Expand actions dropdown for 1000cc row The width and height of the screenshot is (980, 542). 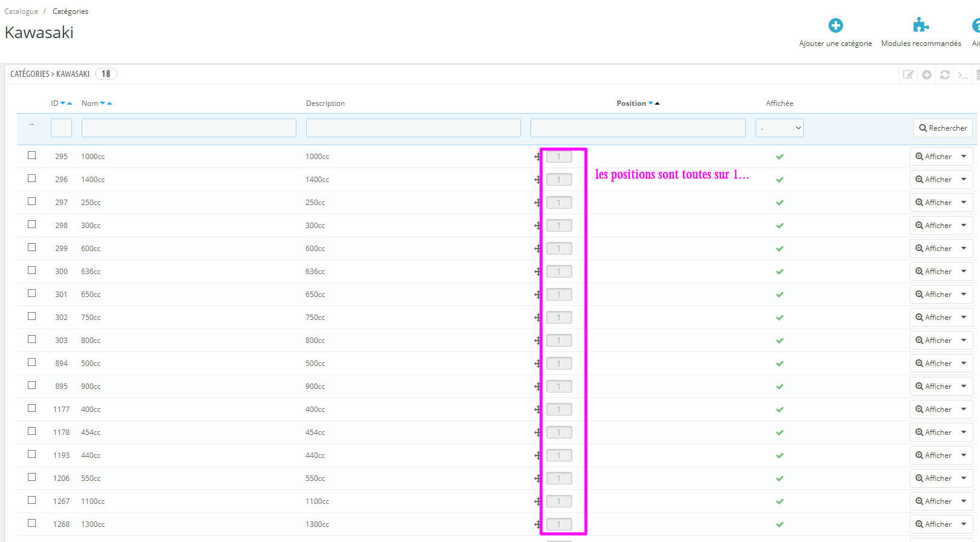[964, 157]
